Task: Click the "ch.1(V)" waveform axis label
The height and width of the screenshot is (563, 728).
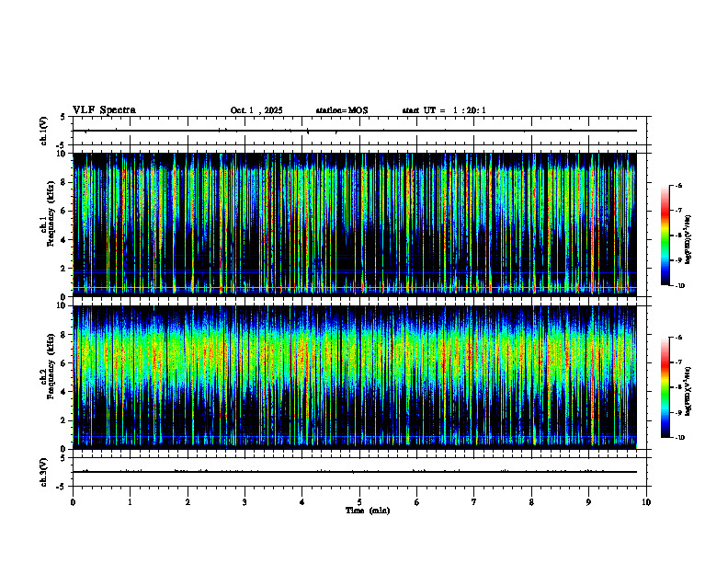Action: (43, 131)
